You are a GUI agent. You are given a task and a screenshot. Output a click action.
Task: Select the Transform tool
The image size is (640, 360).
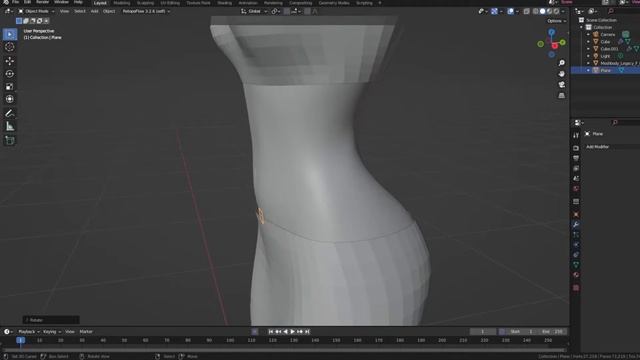tap(10, 99)
